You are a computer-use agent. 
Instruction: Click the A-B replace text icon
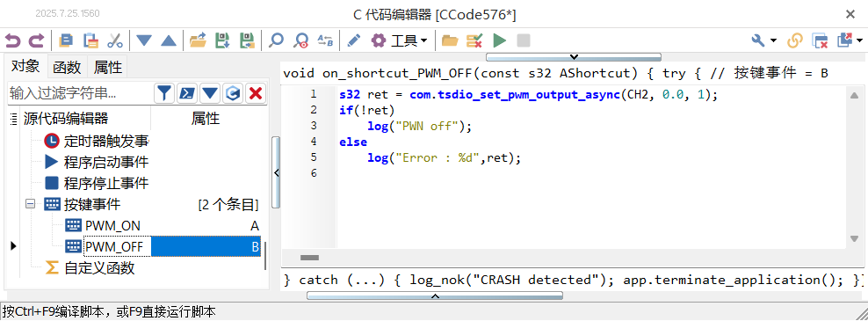325,40
